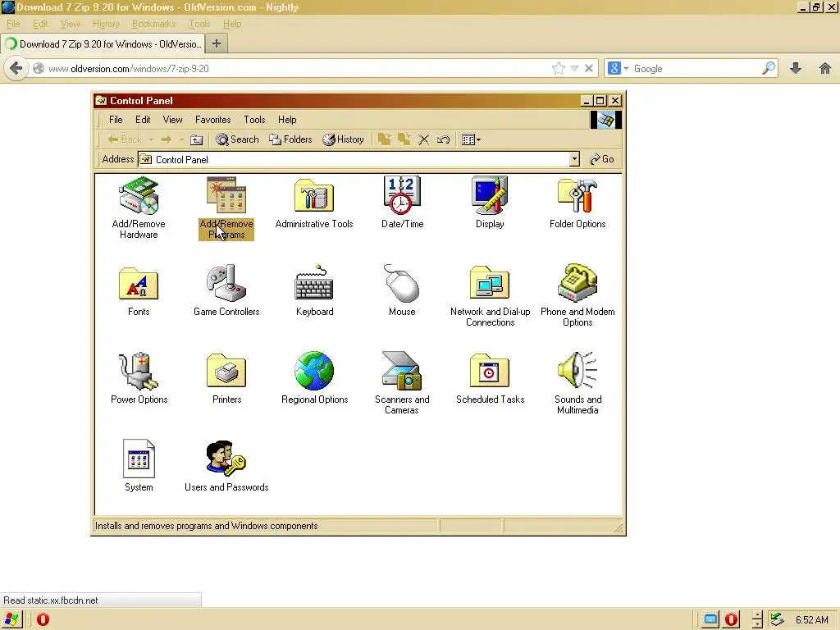Open the Date/Time applet
Image resolution: width=840 pixels, height=630 pixels.
click(x=402, y=203)
